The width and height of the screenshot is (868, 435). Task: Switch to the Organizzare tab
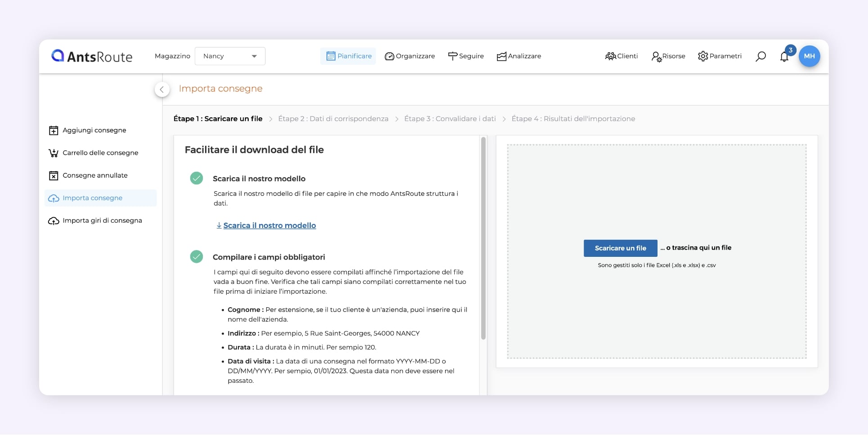[x=410, y=56]
